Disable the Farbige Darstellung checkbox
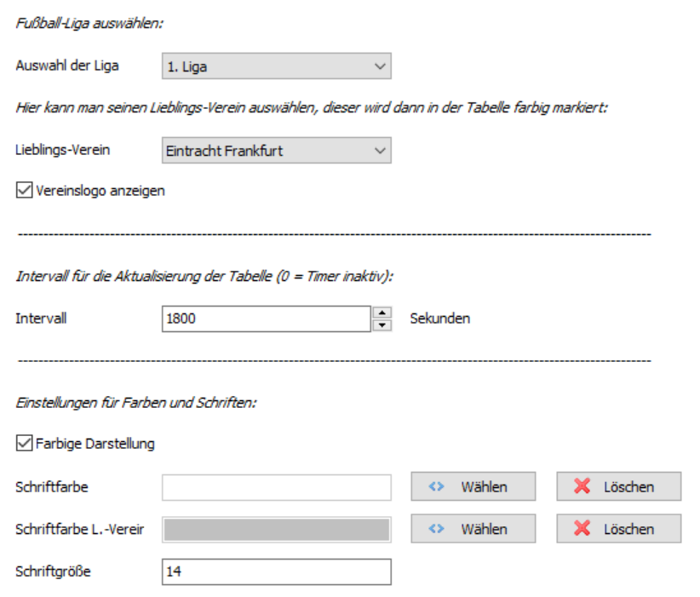Viewport: 700px width, 597px height. (x=24, y=443)
